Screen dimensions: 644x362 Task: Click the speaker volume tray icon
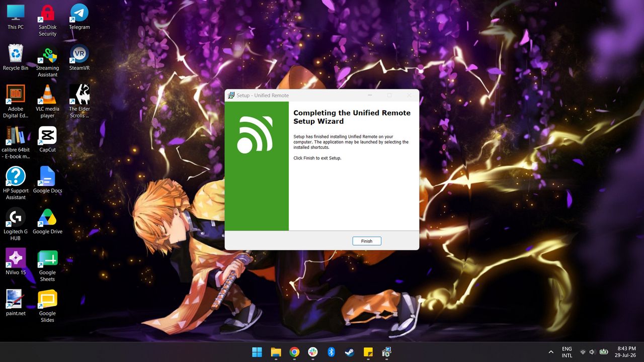tap(592, 352)
